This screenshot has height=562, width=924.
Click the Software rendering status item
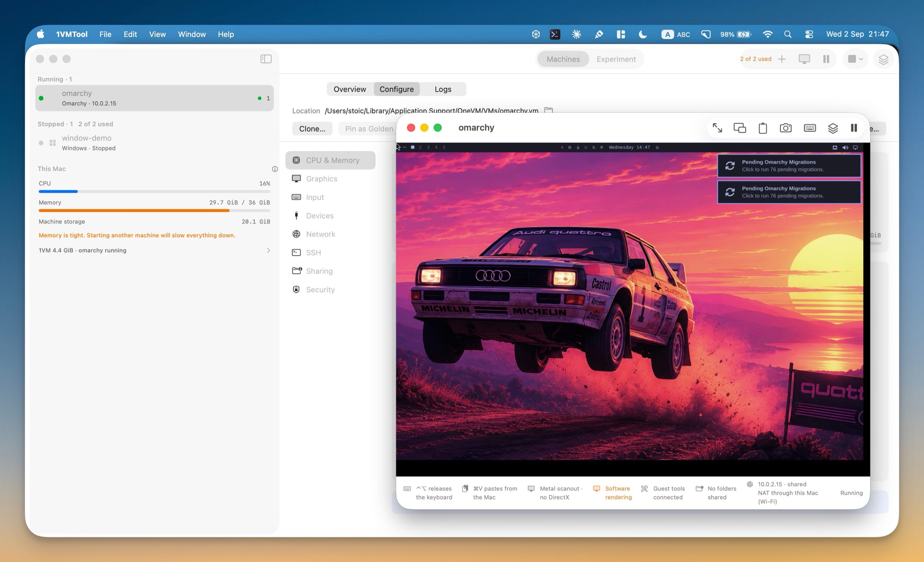[613, 493]
